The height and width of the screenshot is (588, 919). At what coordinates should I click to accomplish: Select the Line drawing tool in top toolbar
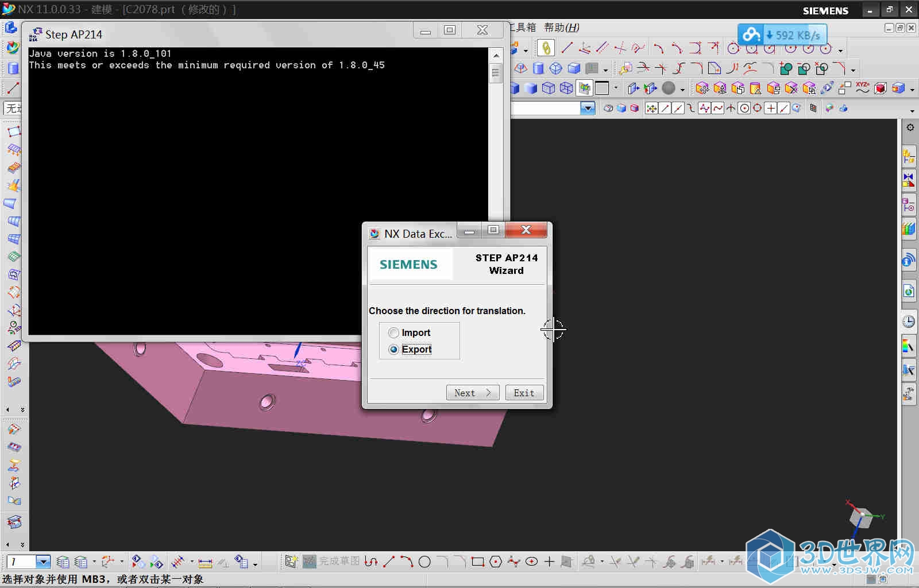point(567,48)
